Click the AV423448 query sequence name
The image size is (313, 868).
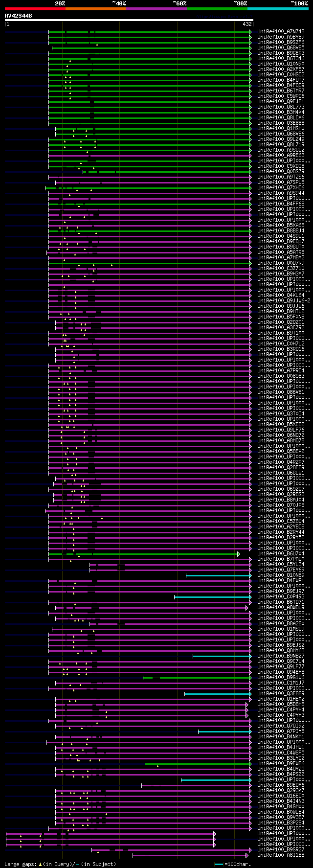coord(19,16)
